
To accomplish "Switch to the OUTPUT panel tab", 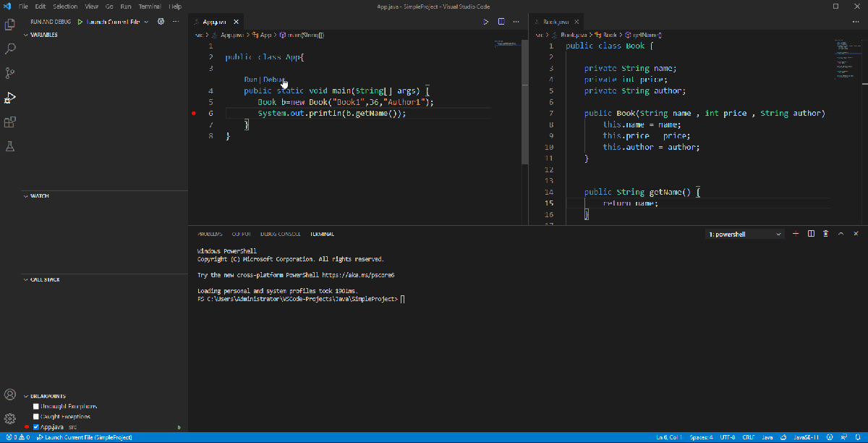I will click(x=242, y=234).
